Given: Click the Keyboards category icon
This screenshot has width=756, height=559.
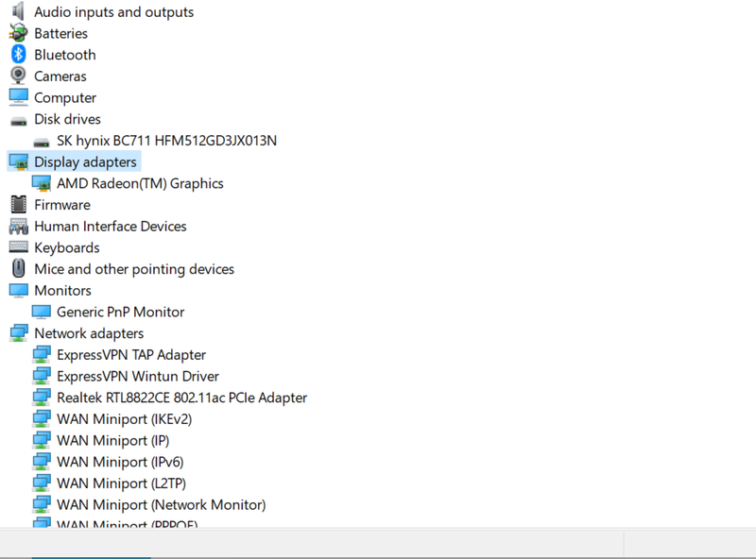Looking at the screenshot, I should tap(18, 247).
